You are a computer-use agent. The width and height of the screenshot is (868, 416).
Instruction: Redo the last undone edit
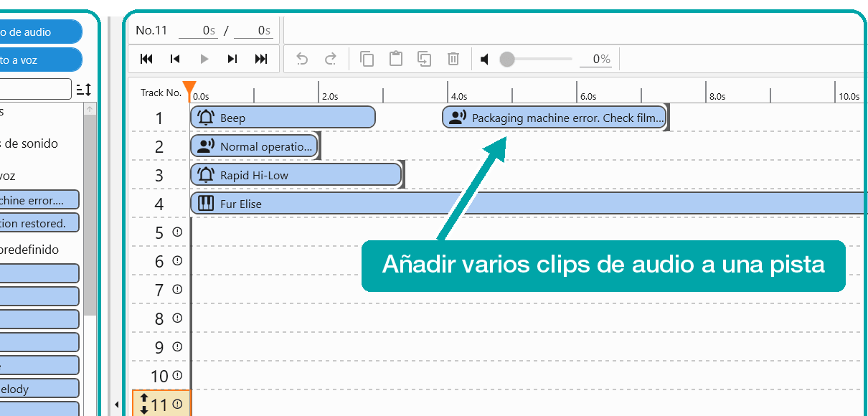tap(331, 59)
